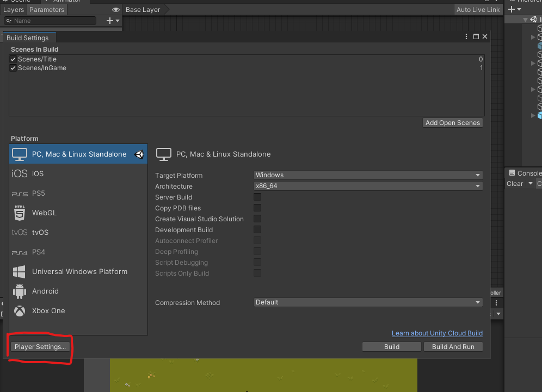Select the Scenes/InGame row text
The image size is (542, 392).
[x=42, y=68]
